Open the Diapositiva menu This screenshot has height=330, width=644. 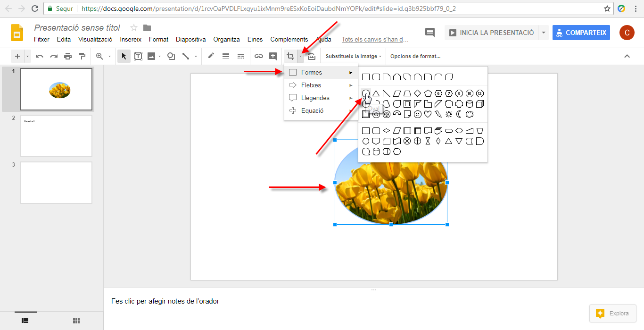coord(191,39)
